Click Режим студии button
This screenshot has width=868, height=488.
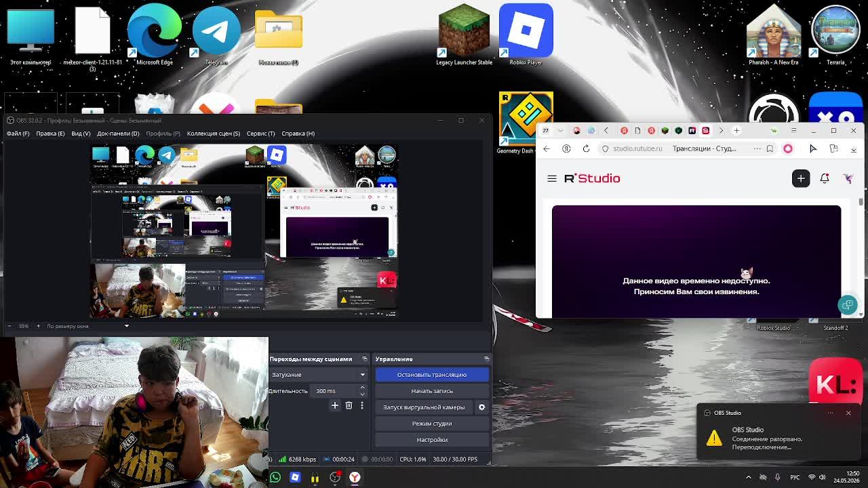pyautogui.click(x=432, y=424)
